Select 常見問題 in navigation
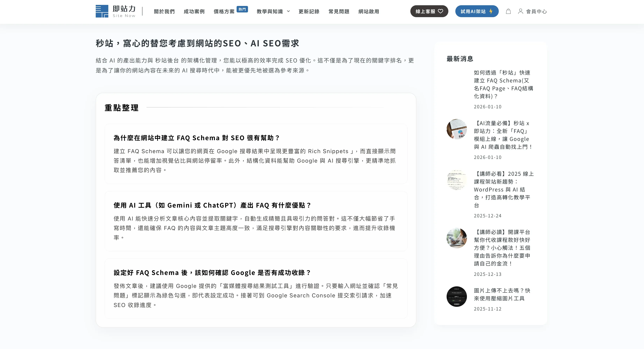This screenshot has height=349, width=644. (x=339, y=12)
